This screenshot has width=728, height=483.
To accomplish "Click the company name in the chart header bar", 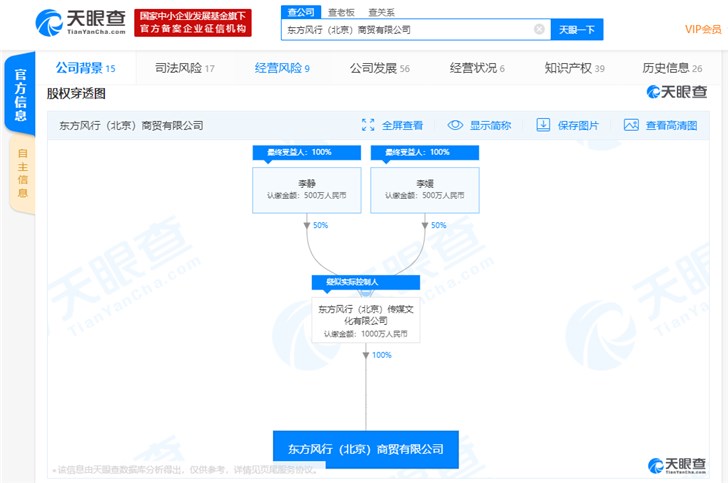I will (x=131, y=125).
